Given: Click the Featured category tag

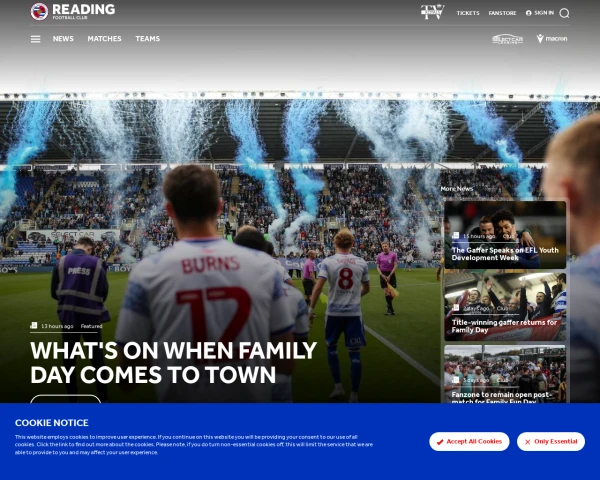Looking at the screenshot, I should (91, 326).
